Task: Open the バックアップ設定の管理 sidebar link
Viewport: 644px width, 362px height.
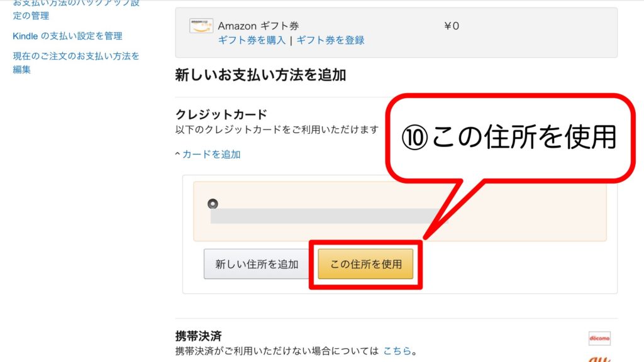Action: click(75, 9)
